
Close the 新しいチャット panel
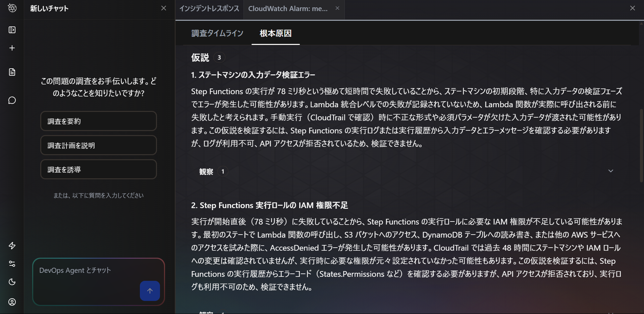pos(164,8)
